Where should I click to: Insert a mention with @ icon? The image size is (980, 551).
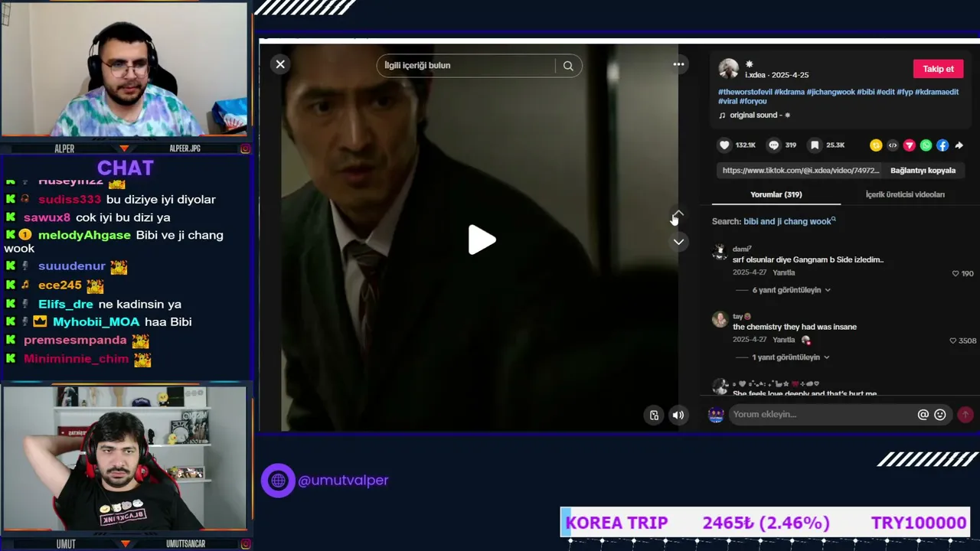pos(923,415)
